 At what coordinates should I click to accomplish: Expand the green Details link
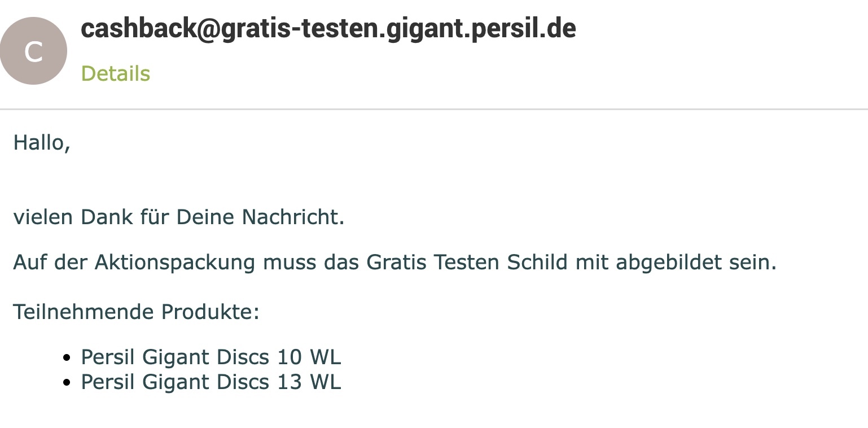(x=115, y=73)
